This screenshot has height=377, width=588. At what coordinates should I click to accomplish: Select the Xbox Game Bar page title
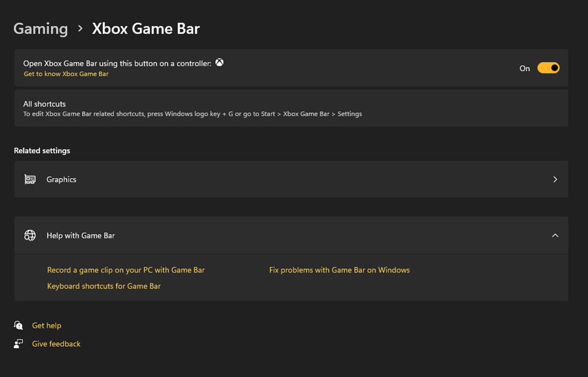tap(145, 28)
